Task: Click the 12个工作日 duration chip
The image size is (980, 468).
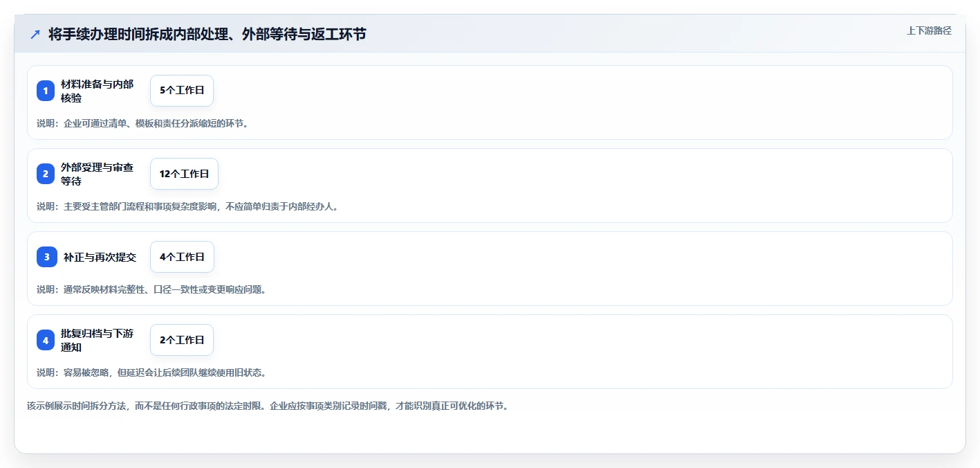Action: (x=184, y=174)
